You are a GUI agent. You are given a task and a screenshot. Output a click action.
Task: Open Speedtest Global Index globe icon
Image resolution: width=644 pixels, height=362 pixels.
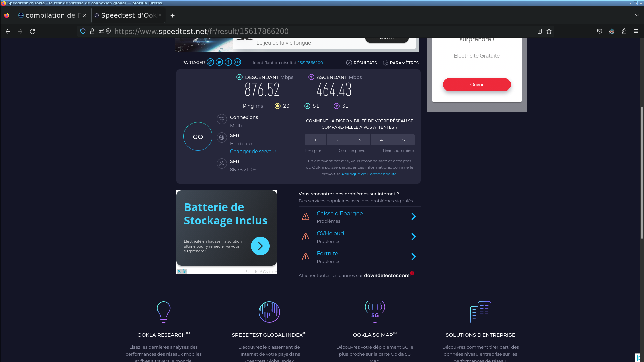tap(269, 312)
